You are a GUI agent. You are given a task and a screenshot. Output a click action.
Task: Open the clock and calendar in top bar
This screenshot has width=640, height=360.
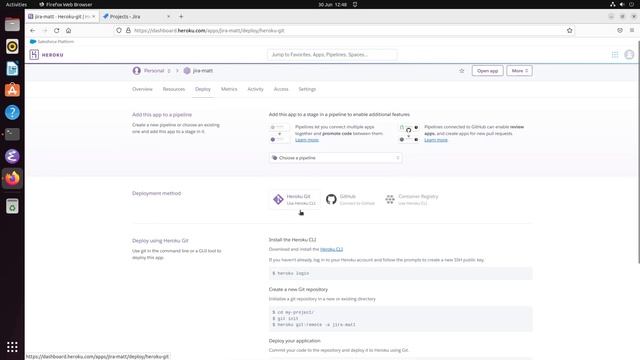[332, 4]
